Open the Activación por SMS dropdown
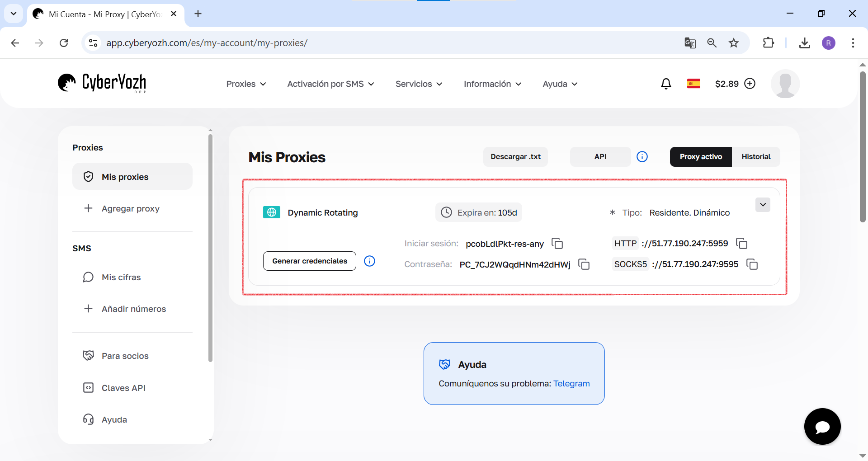 click(330, 84)
